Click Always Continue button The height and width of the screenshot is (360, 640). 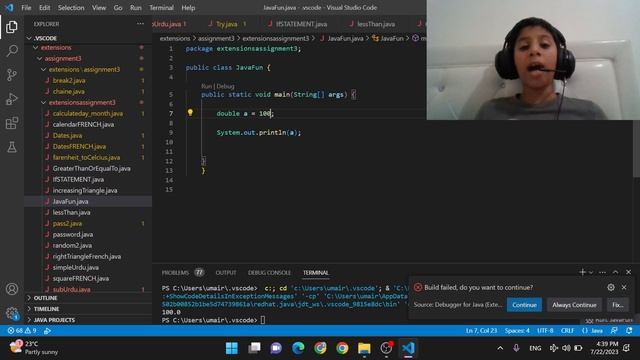(574, 305)
